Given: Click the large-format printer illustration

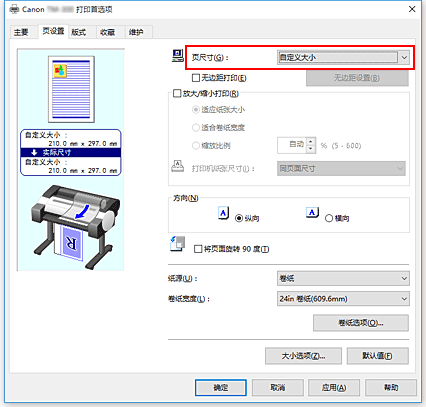Looking at the screenshot, I should tap(75, 227).
